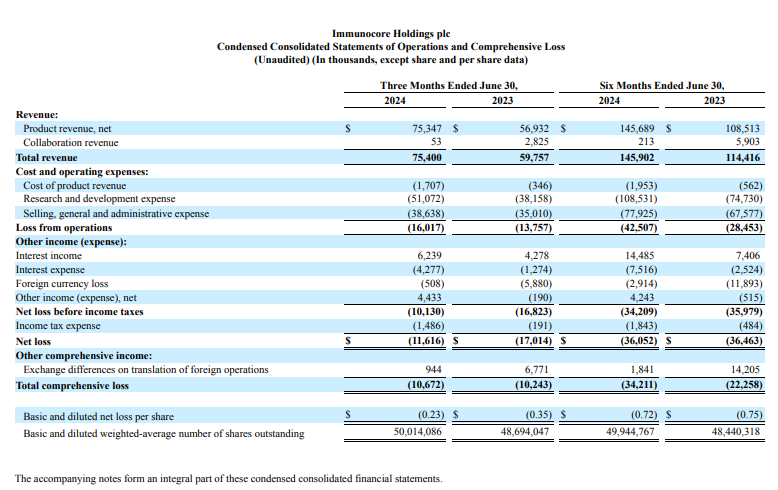Click the "Other comprehensive income:" heading
The image size is (778, 490).
coord(84,356)
